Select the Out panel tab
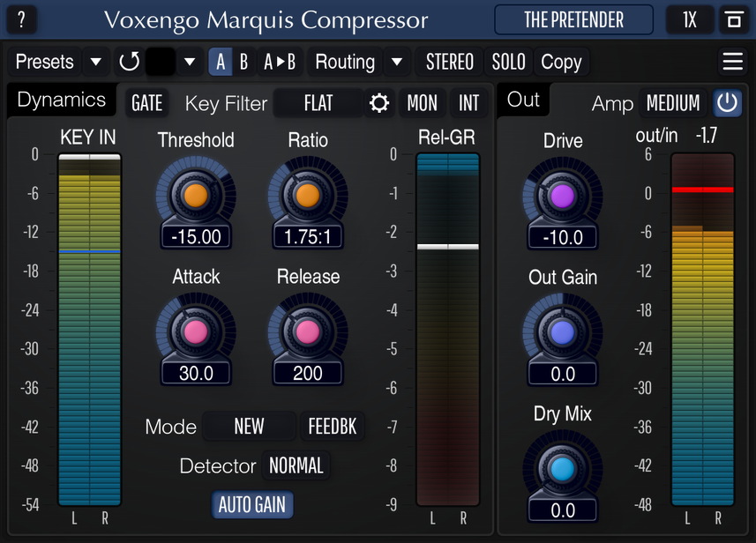 (x=523, y=100)
